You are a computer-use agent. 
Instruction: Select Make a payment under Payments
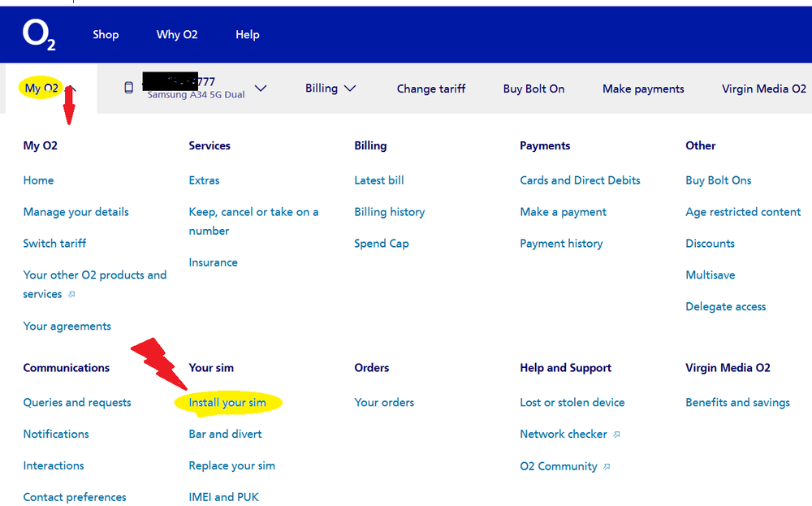(x=562, y=211)
